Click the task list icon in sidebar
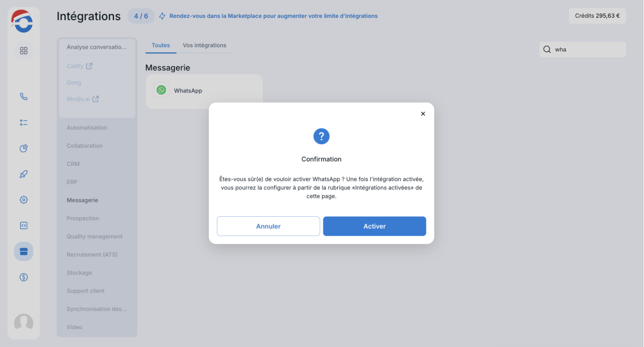644x347 pixels. coord(23,122)
